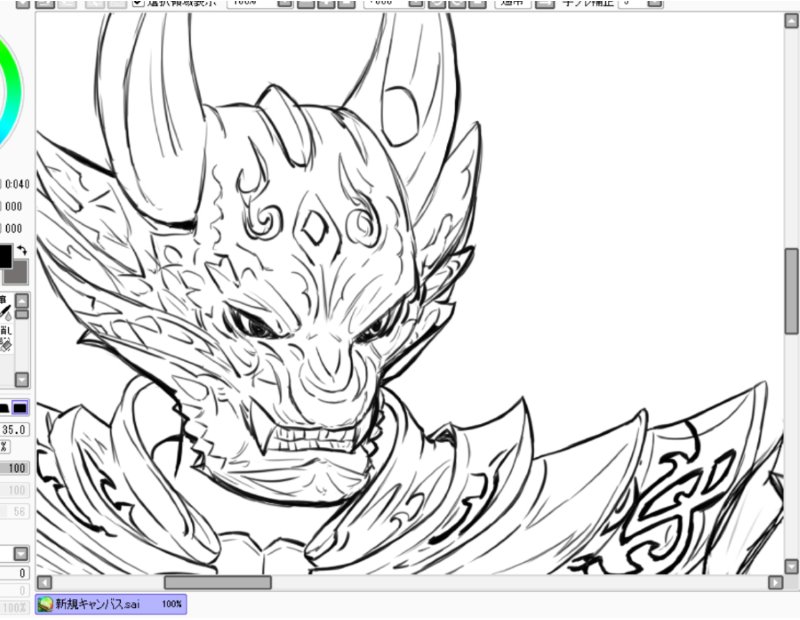
Task: Click the color value reading 040
Action: [17, 184]
